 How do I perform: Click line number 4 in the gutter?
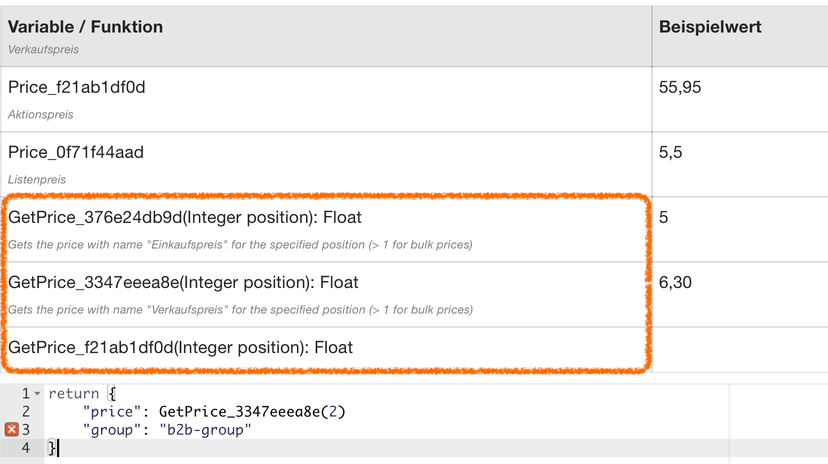click(26, 448)
